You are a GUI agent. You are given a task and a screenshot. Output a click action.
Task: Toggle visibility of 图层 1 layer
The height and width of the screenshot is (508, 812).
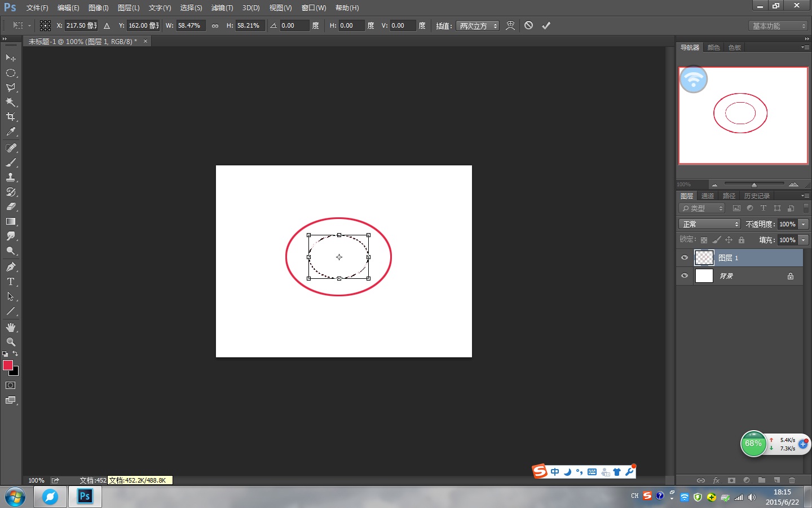pos(685,258)
